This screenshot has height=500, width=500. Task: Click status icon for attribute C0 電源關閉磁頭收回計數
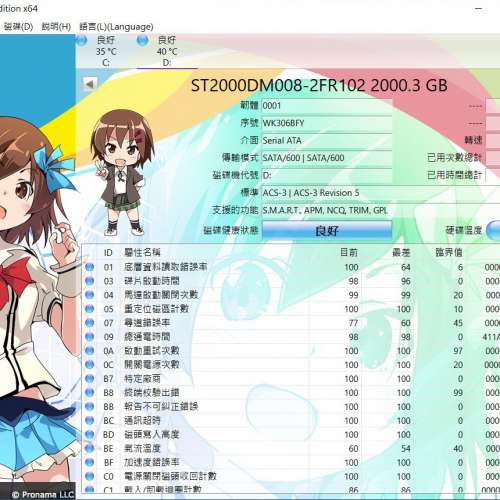pos(89,476)
